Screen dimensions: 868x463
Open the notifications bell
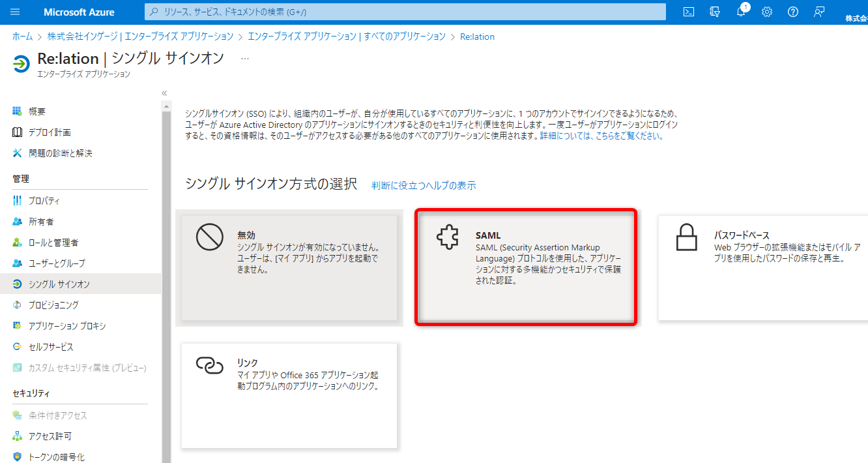coord(741,12)
